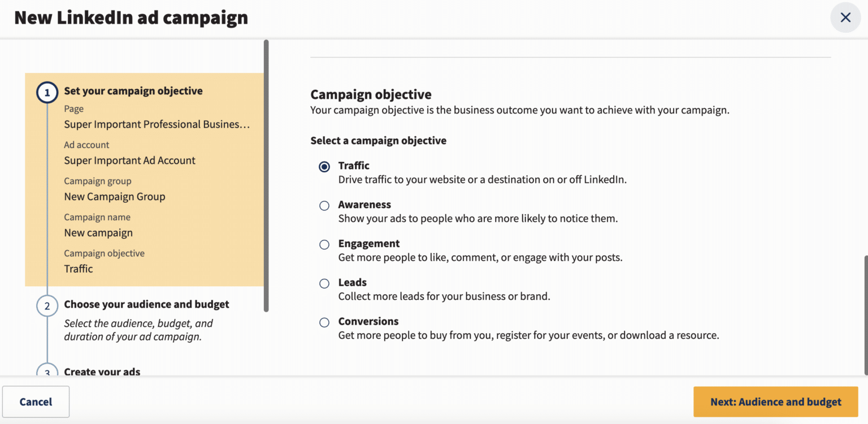Click the step 2 circle icon
The width and height of the screenshot is (868, 424).
click(47, 305)
